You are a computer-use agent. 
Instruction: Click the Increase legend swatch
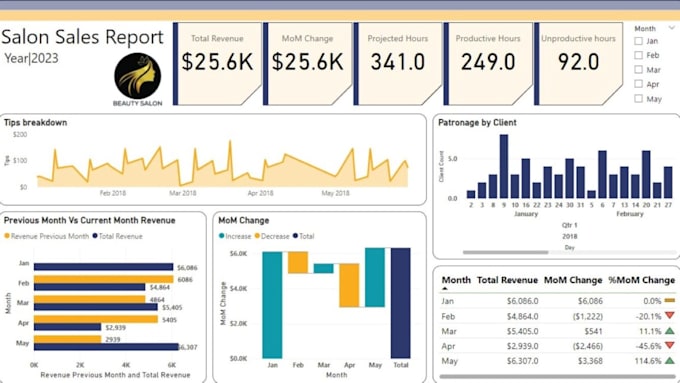coord(221,236)
